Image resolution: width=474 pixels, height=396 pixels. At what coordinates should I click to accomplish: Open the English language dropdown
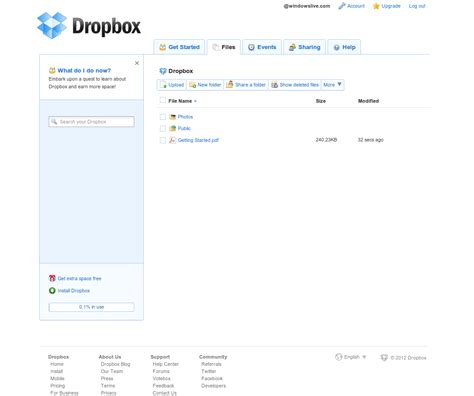[351, 357]
